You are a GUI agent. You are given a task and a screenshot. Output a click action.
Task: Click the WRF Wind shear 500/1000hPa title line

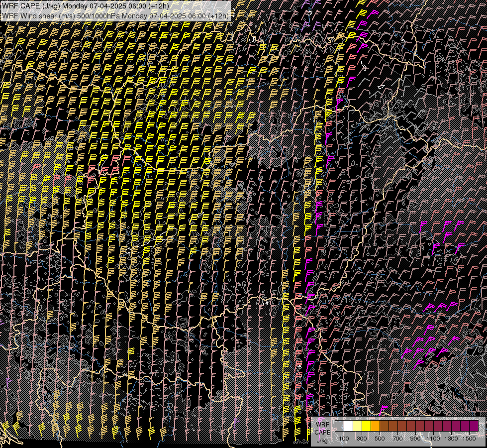tap(115, 16)
